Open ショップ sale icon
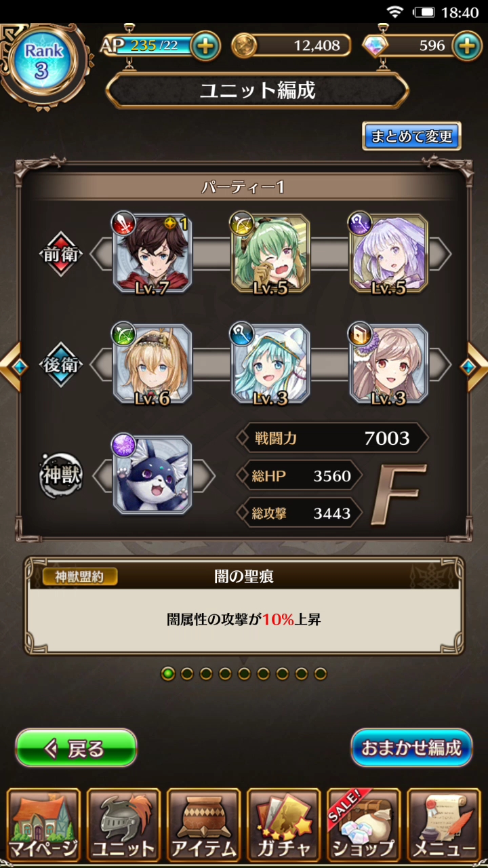The image size is (488, 868). [x=364, y=825]
